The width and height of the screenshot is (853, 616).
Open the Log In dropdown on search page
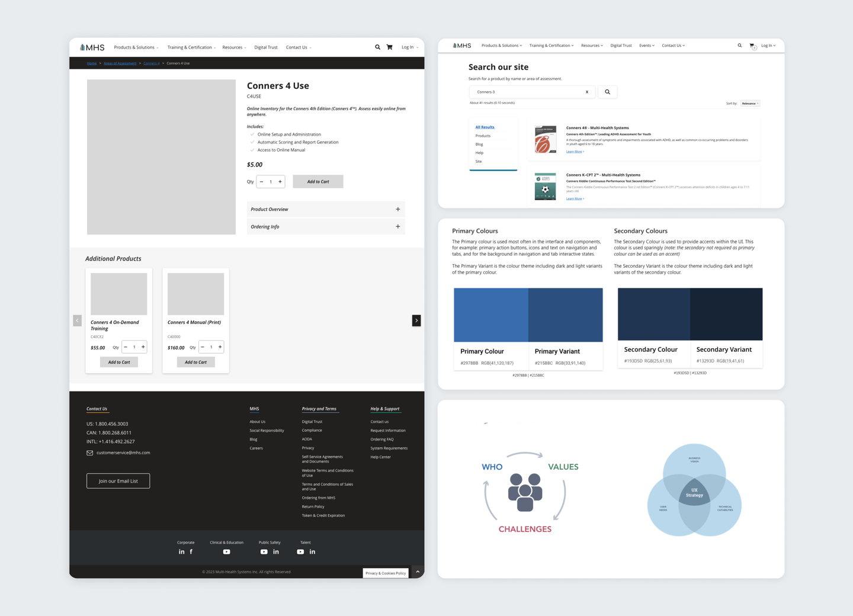pyautogui.click(x=768, y=46)
